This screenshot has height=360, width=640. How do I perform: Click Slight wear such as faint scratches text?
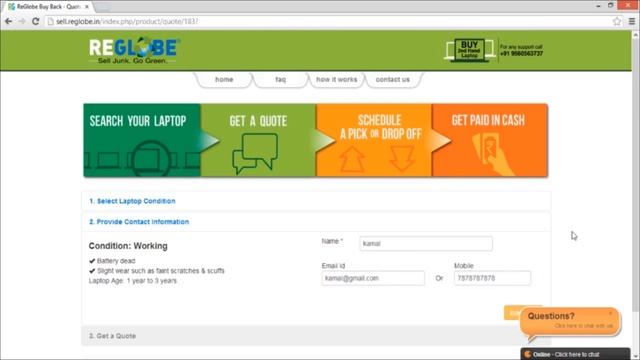click(161, 271)
